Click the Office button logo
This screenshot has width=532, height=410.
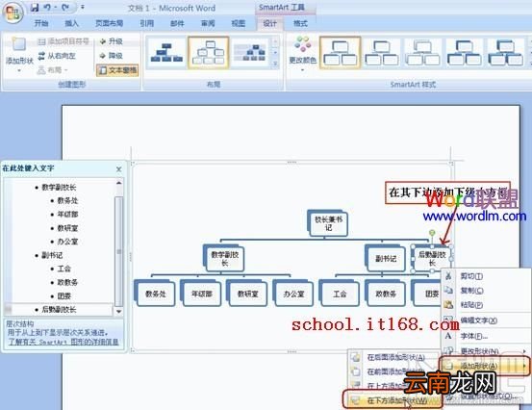point(13,13)
